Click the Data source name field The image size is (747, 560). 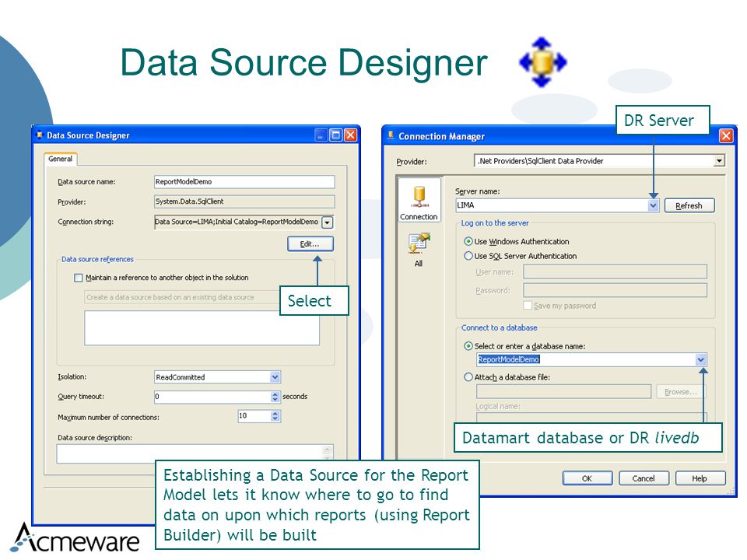click(244, 182)
